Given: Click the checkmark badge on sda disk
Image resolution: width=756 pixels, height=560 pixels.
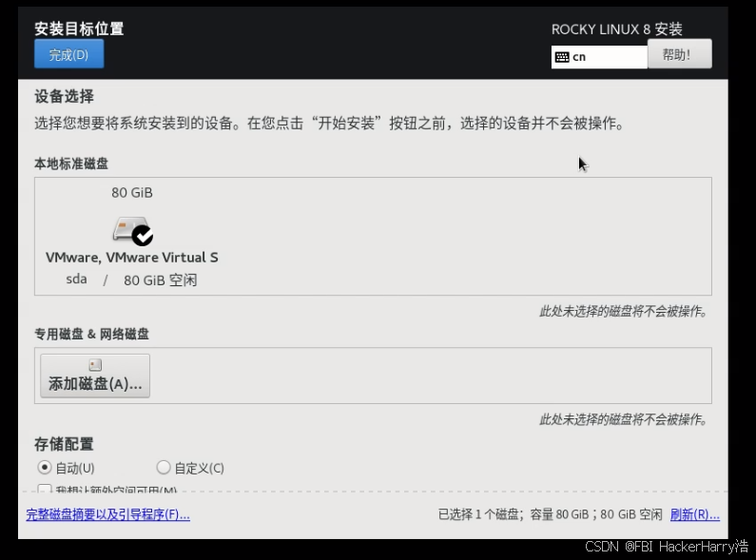Looking at the screenshot, I should pyautogui.click(x=143, y=236).
